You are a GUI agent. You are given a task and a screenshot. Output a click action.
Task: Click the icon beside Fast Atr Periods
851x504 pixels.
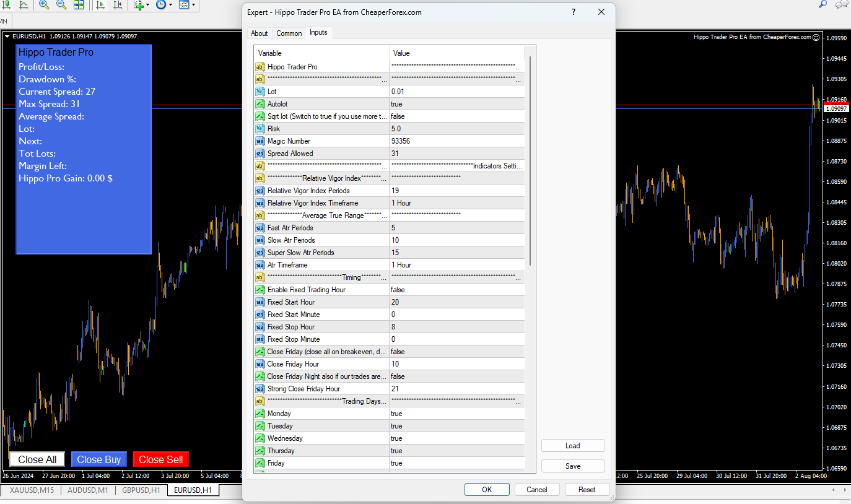coord(260,228)
